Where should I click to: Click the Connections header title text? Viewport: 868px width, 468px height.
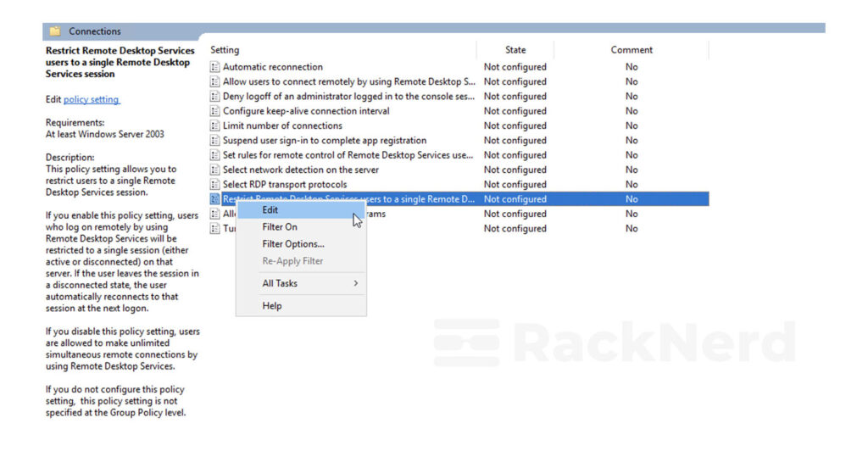click(x=95, y=31)
